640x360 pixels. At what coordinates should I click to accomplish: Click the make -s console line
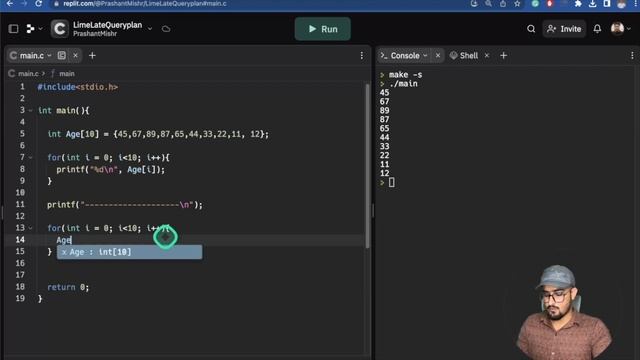pos(405,75)
